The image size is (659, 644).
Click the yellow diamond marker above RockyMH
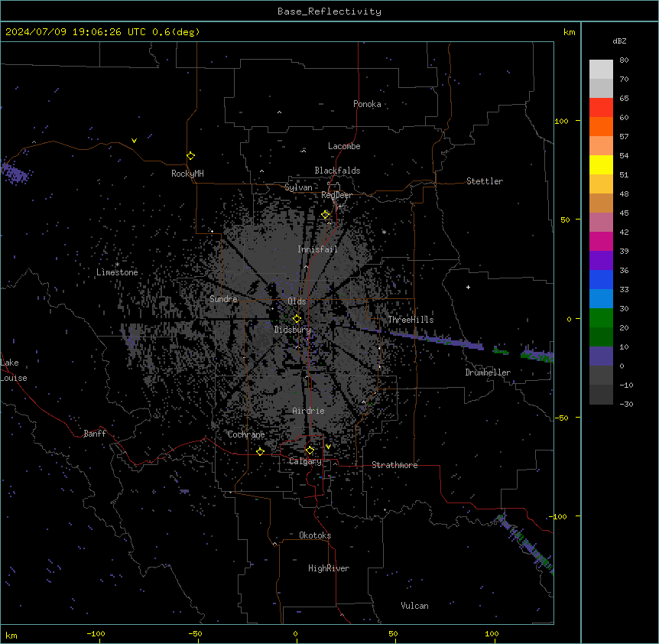(x=191, y=156)
